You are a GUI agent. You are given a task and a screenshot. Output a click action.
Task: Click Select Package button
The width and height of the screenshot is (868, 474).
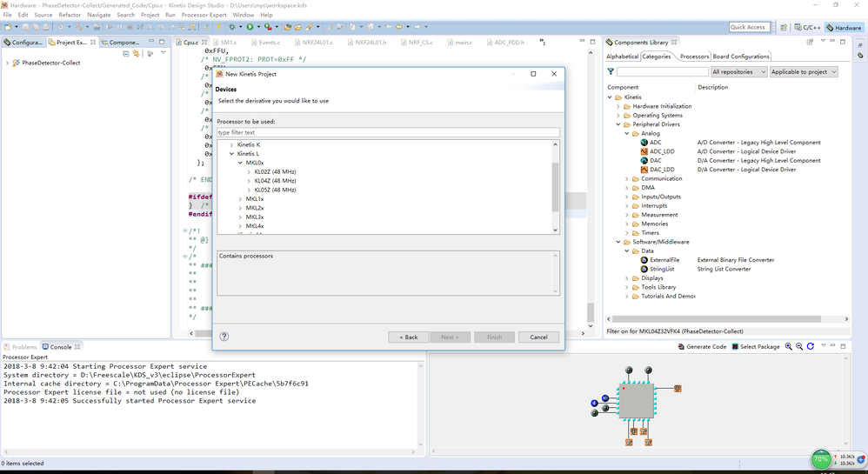(756, 347)
